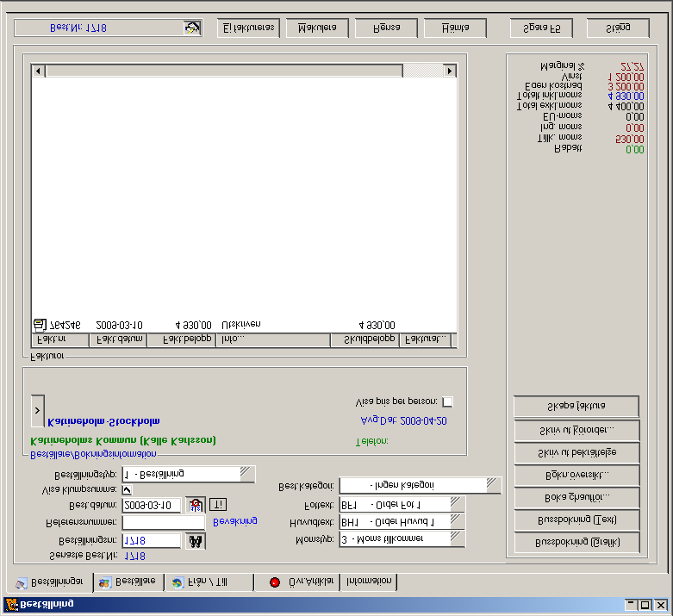Open the calendar icon next to Best.datum
Viewport: 673px width, 616px height.
[196, 505]
